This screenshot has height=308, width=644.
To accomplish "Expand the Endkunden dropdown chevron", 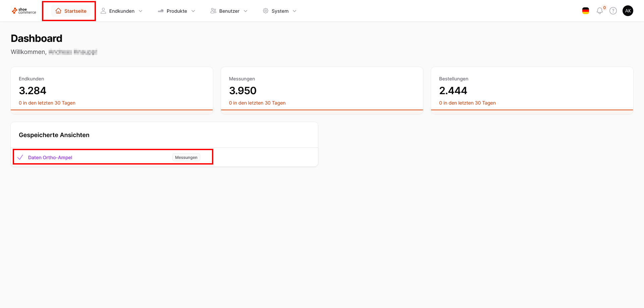I will pos(141,11).
